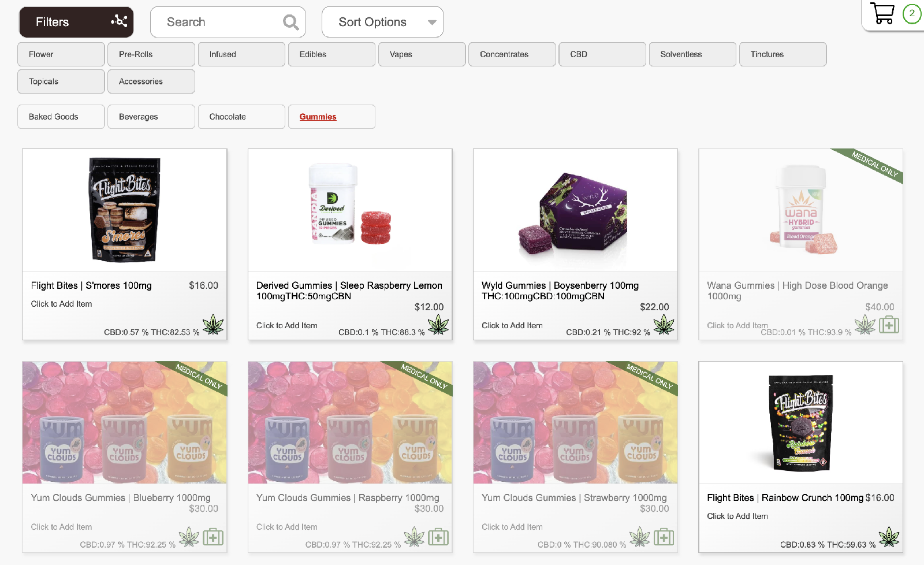This screenshot has width=924, height=565.
Task: Open the Tinctures category
Action: 782,54
